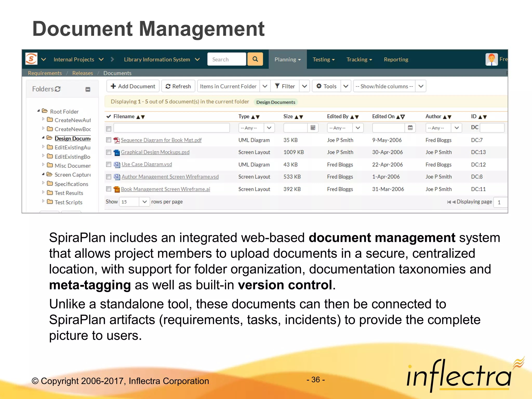Click Visio icon beside Author Management Wireframe
532x399 pixels.
(117, 177)
